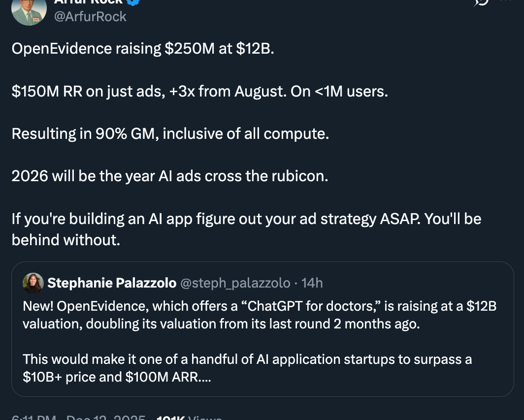The height and width of the screenshot is (420, 524).
Task: Open the 101K Views count
Action: (x=189, y=418)
